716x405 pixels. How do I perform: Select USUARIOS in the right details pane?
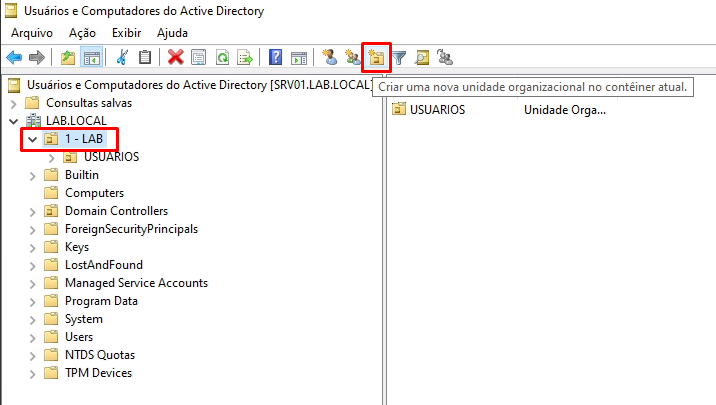pos(436,109)
